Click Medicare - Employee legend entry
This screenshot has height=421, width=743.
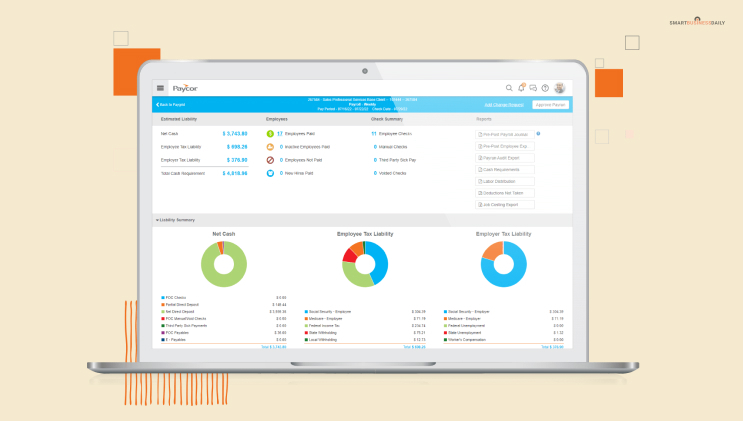tap(324, 319)
